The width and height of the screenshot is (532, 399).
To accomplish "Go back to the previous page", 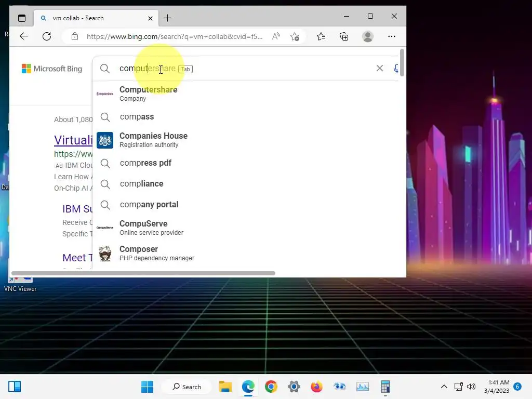I will tap(24, 36).
